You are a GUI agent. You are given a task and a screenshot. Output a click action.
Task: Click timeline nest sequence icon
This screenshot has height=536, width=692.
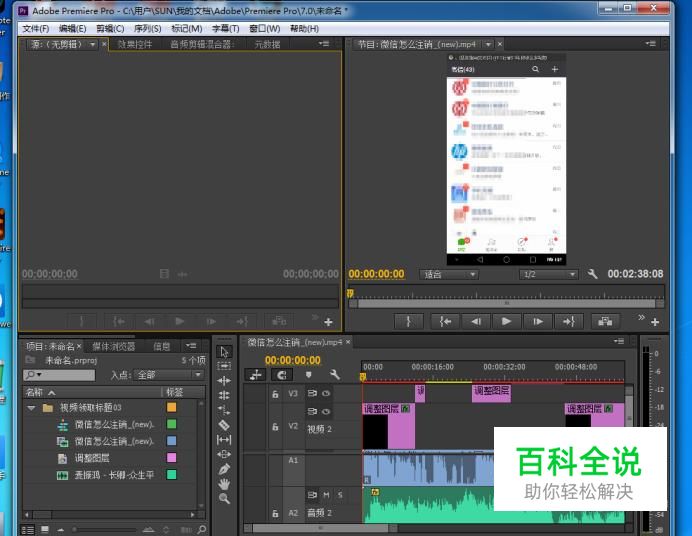(255, 375)
